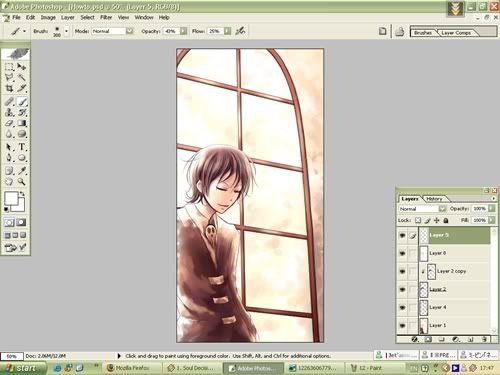
Task: Select the Pen tool
Action: tap(9, 158)
